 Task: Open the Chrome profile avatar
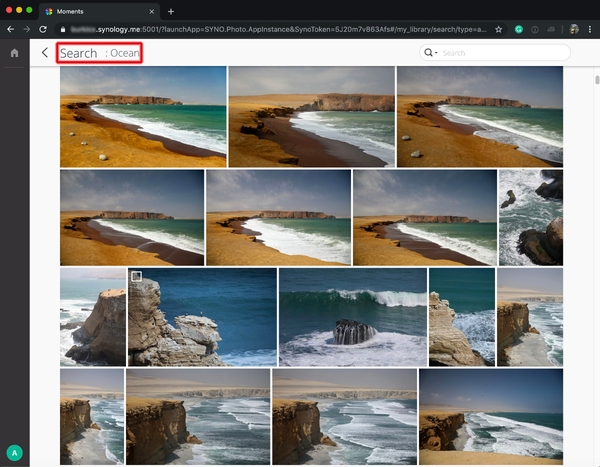click(574, 29)
